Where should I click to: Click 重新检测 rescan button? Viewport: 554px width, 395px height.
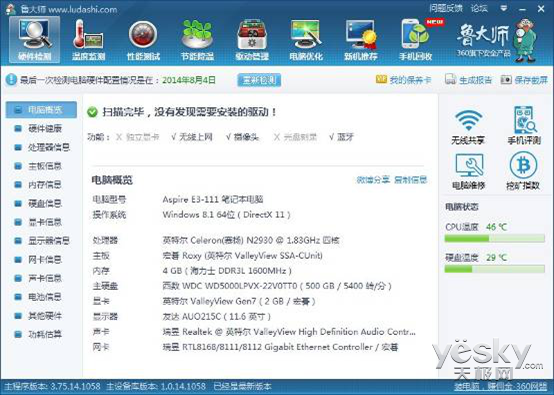click(259, 80)
